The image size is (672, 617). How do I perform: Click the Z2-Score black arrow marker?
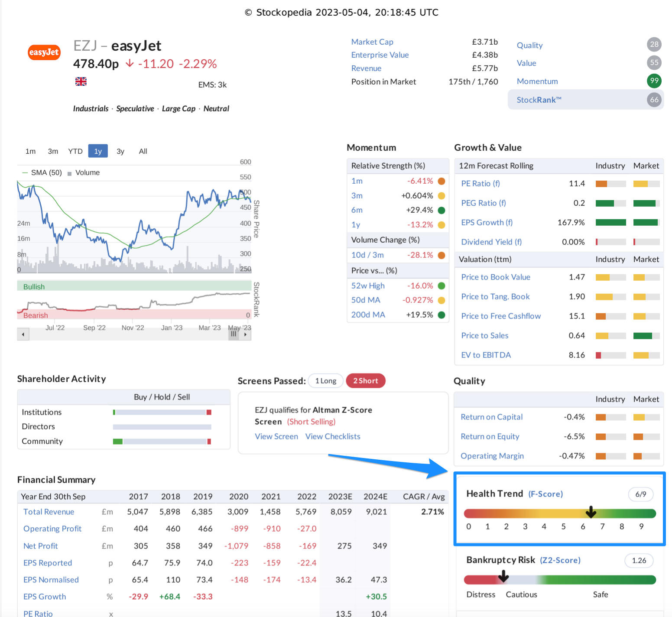503,576
